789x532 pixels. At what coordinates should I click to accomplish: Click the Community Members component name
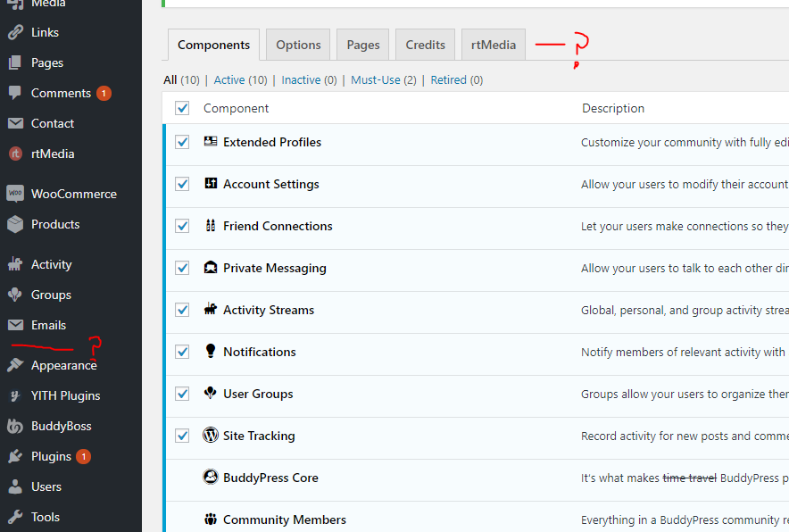pos(285,520)
